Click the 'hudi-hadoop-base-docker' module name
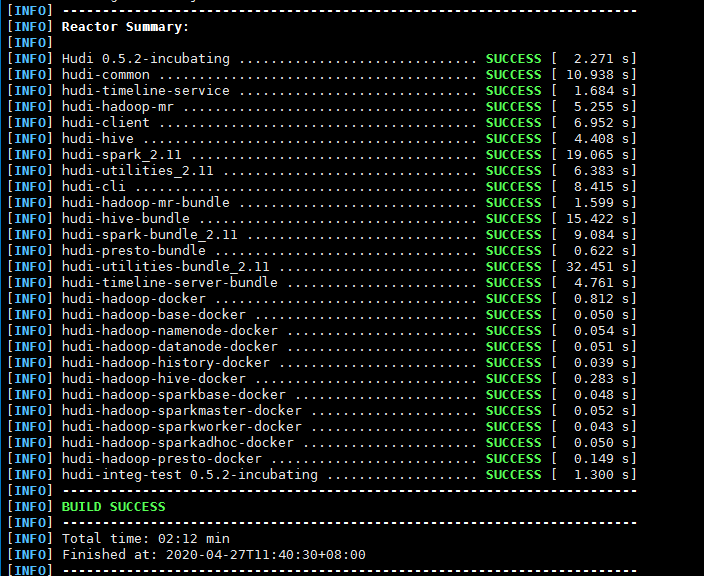 pos(154,315)
